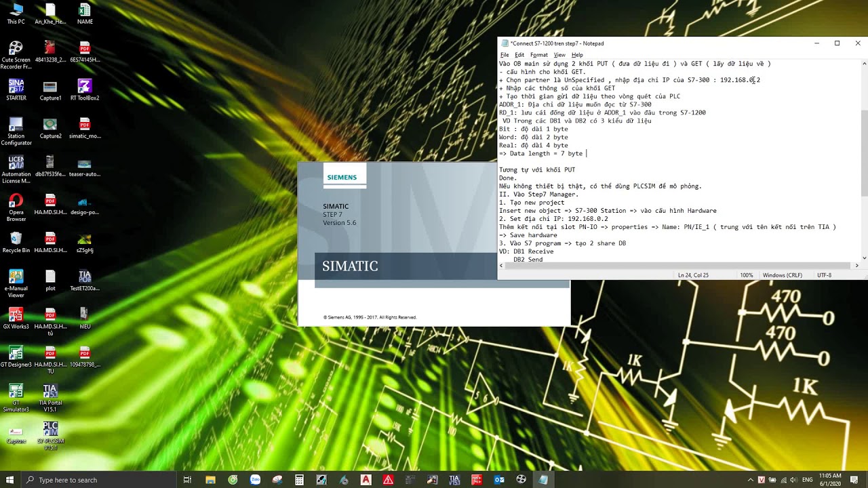Click Notepad horizontal scroll left arrow

pos(502,266)
